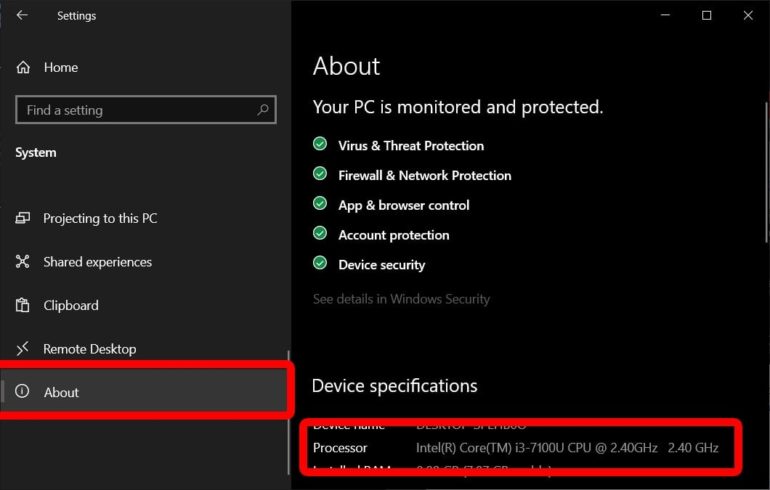Click the Home icon in sidebar

[x=23, y=68]
